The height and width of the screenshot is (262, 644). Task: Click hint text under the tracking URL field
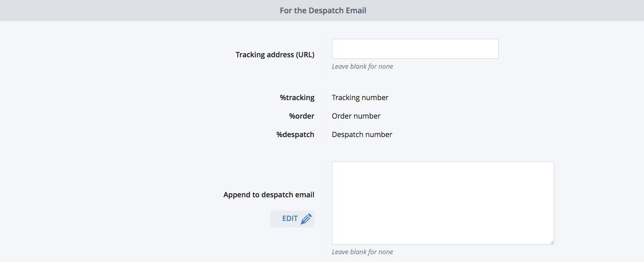(x=362, y=67)
